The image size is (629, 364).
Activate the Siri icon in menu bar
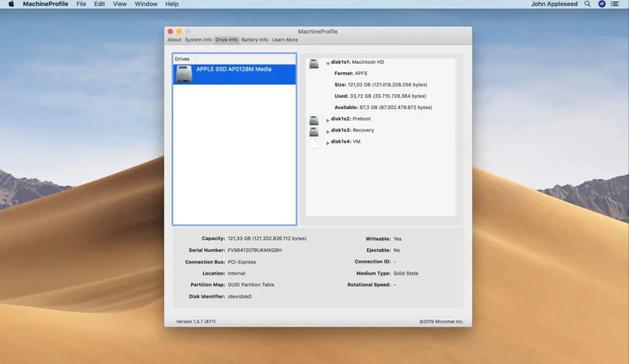click(602, 4)
